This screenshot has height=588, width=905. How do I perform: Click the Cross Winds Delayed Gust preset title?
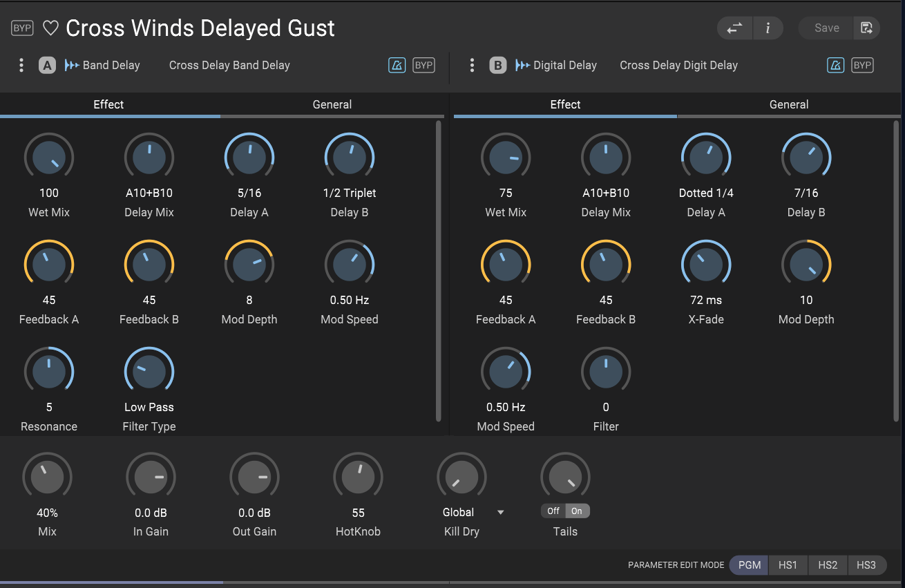click(x=200, y=28)
